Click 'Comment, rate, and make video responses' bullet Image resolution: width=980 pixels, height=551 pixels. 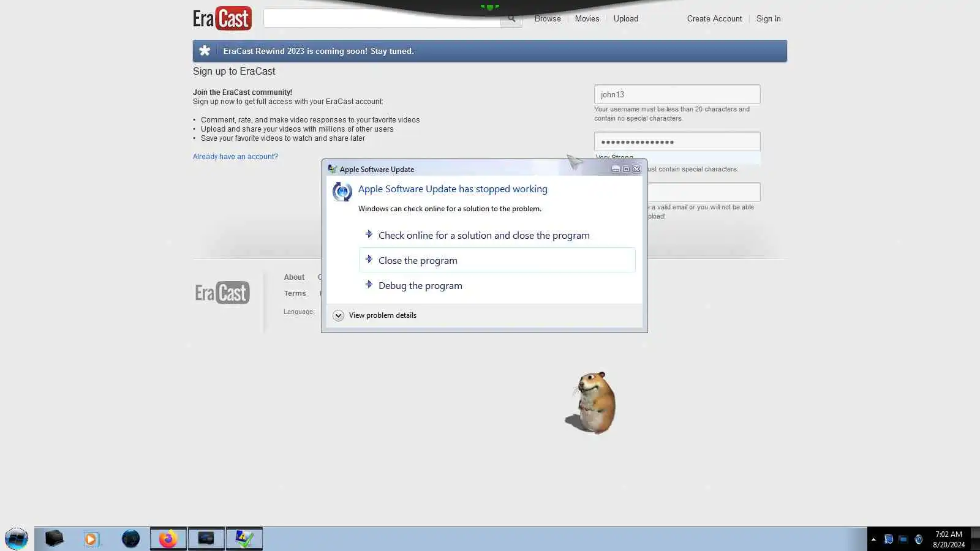click(310, 120)
